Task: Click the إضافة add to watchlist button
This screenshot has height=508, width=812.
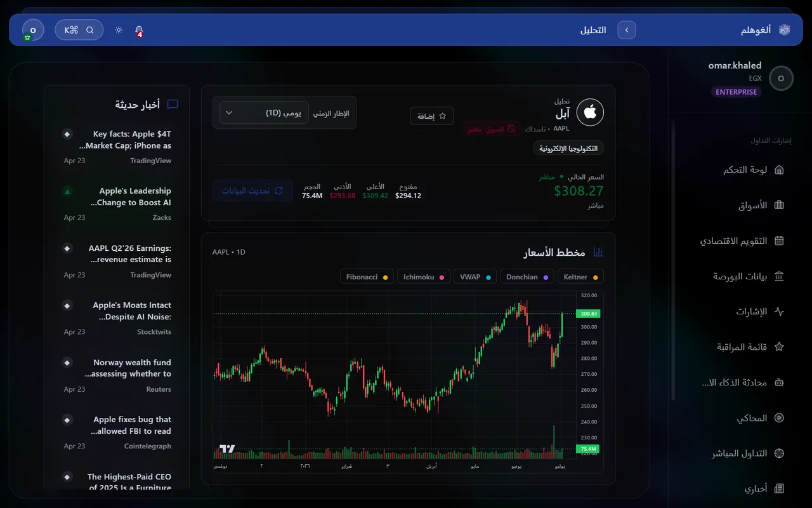Action: coord(432,116)
